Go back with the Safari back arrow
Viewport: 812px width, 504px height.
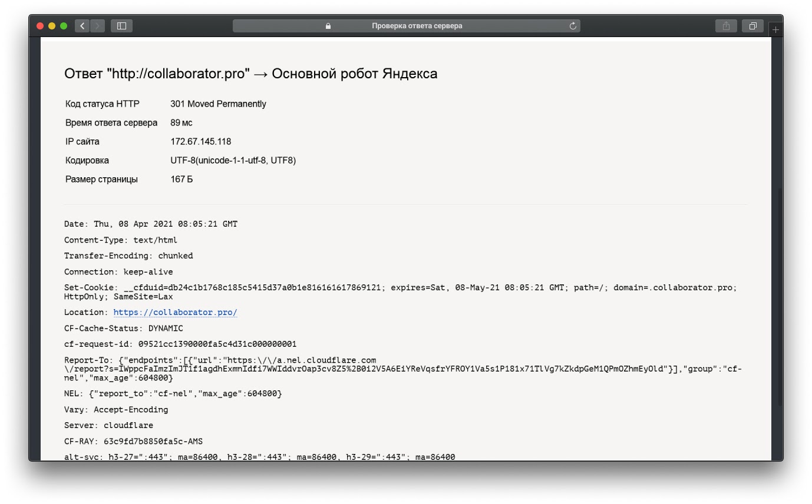click(x=82, y=26)
